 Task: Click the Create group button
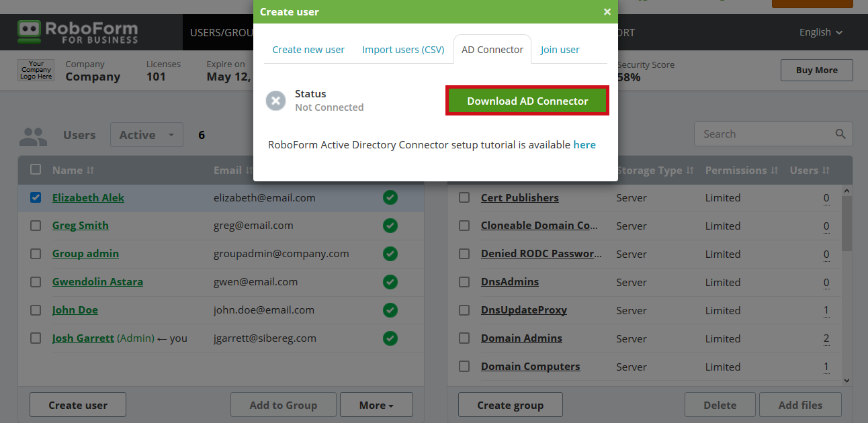pos(511,405)
